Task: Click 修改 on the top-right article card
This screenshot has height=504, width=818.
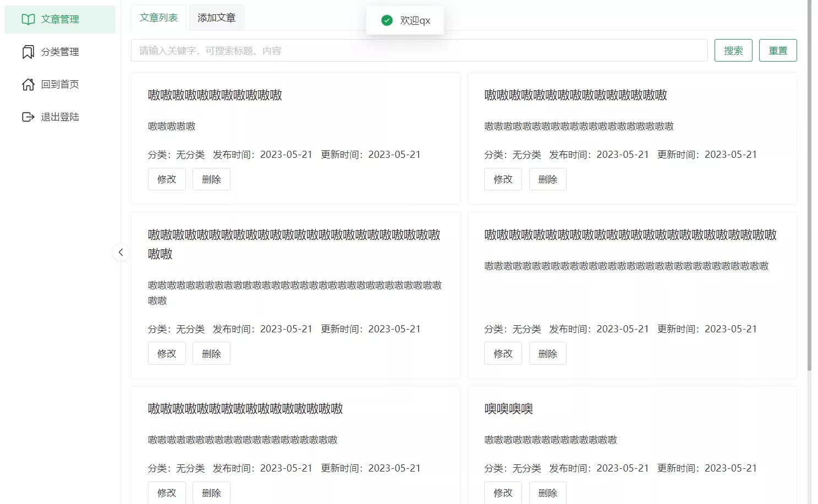Action: [x=503, y=179]
